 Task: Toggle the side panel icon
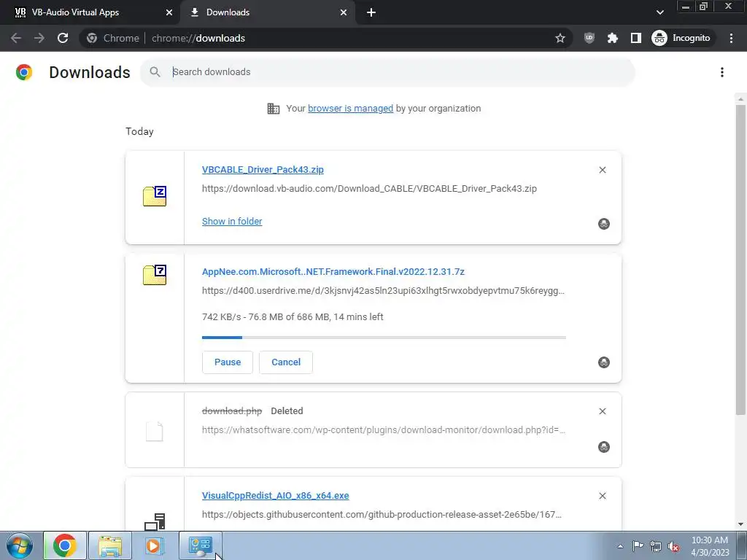click(x=636, y=38)
